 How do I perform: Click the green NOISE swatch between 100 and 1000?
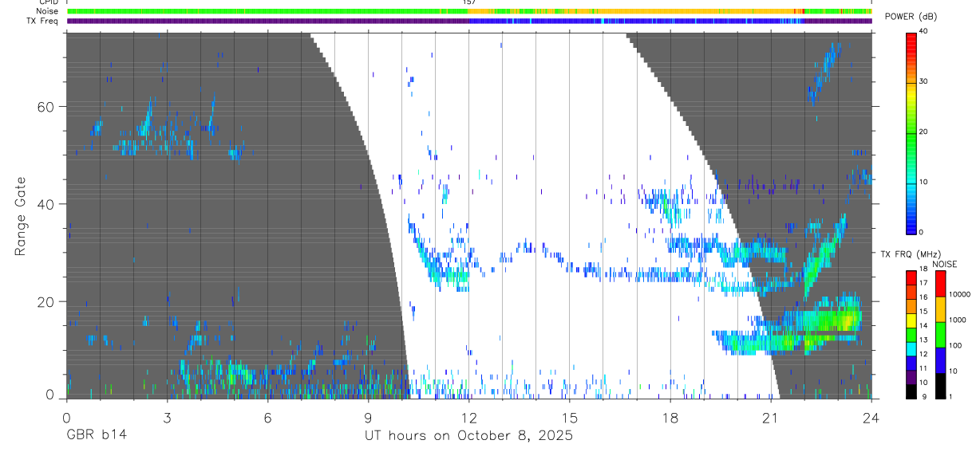coord(940,334)
